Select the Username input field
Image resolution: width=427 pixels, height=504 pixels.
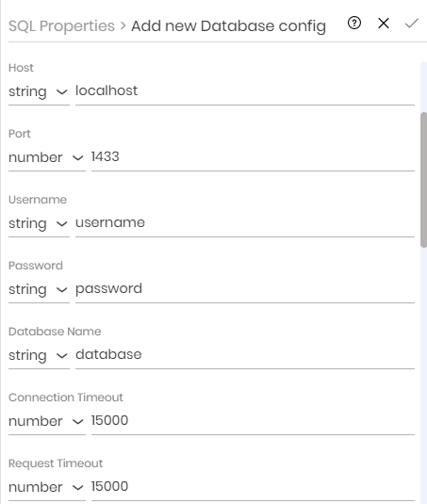coord(245,223)
